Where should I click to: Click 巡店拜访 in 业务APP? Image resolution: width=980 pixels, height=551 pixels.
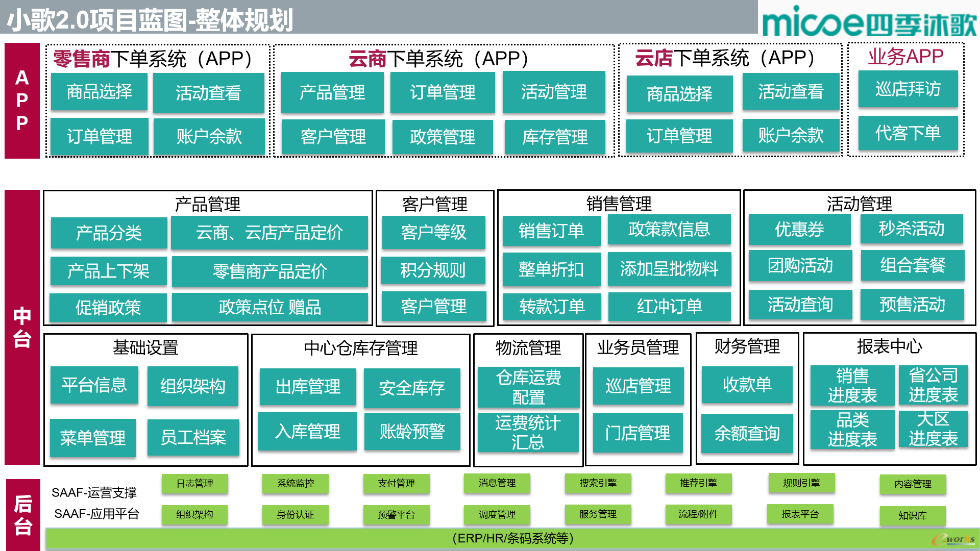908,89
